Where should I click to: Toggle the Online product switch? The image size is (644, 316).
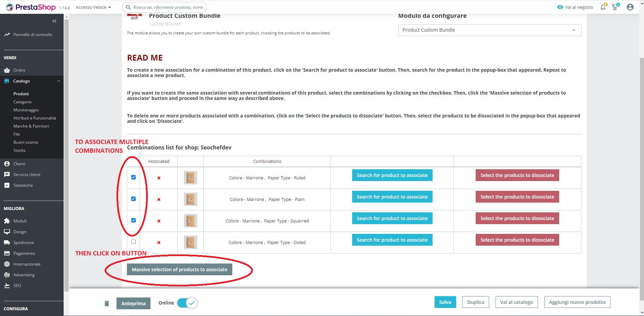coord(187,303)
